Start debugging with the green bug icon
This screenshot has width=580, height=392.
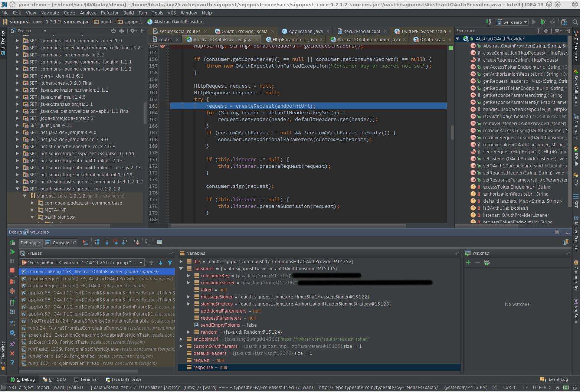(543, 22)
